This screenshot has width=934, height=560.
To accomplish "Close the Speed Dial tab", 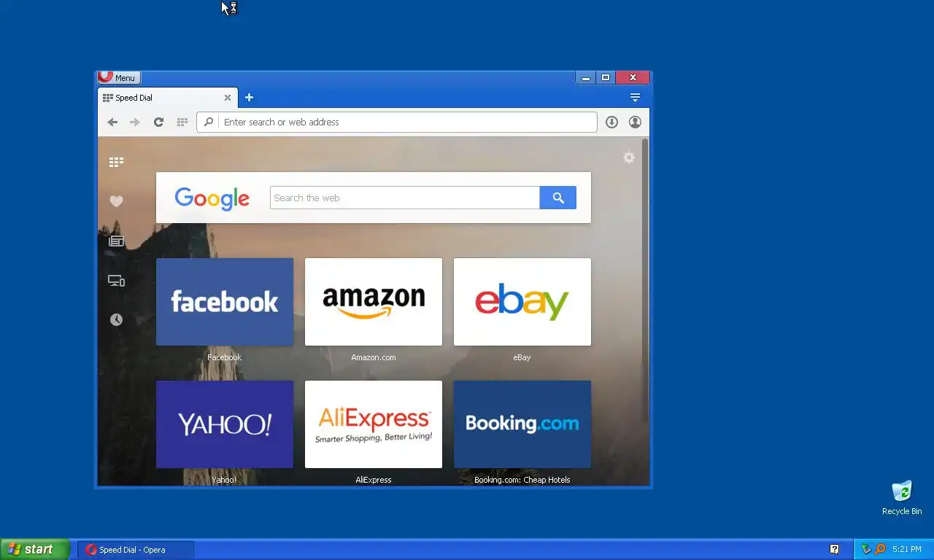I will click(x=227, y=98).
